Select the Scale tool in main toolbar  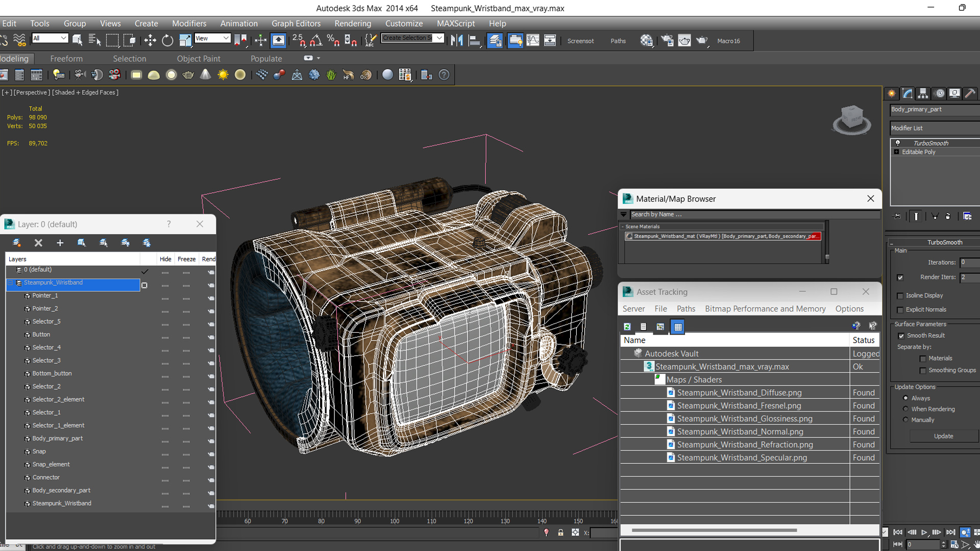(185, 40)
